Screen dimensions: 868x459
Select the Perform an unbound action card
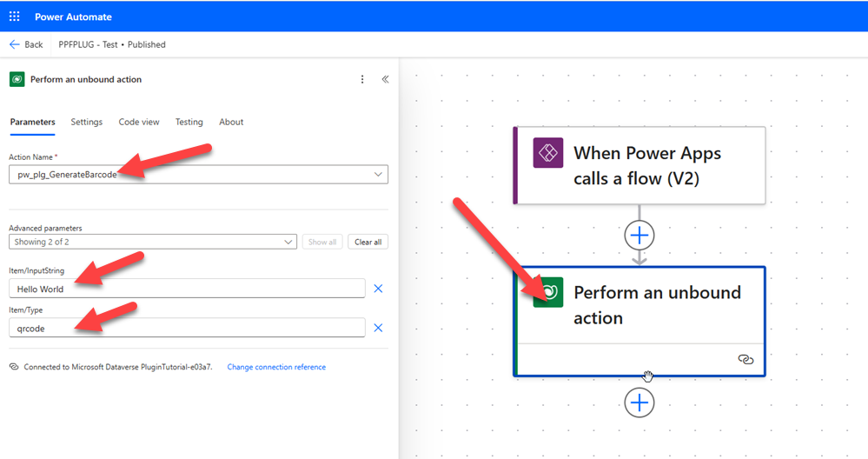click(639, 322)
